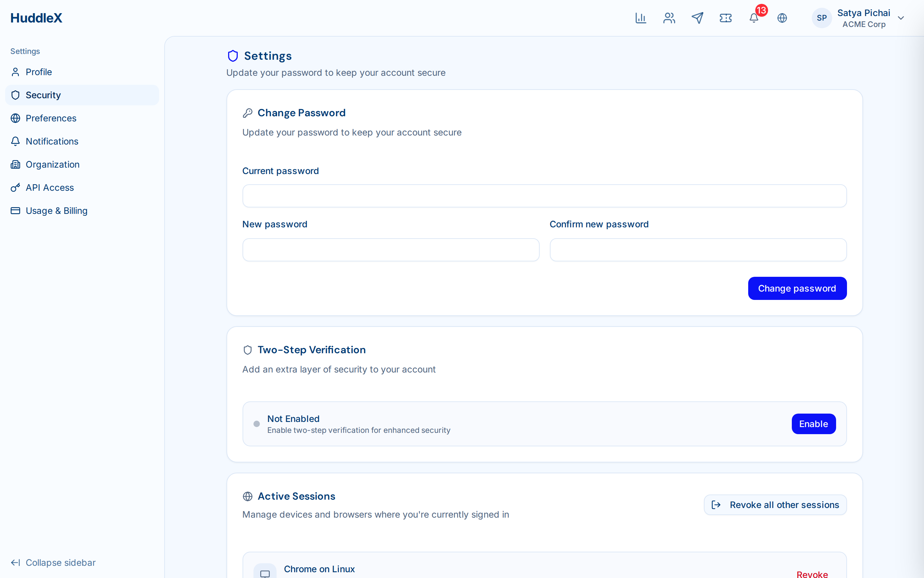Open Organization settings section
924x578 pixels.
click(82, 164)
